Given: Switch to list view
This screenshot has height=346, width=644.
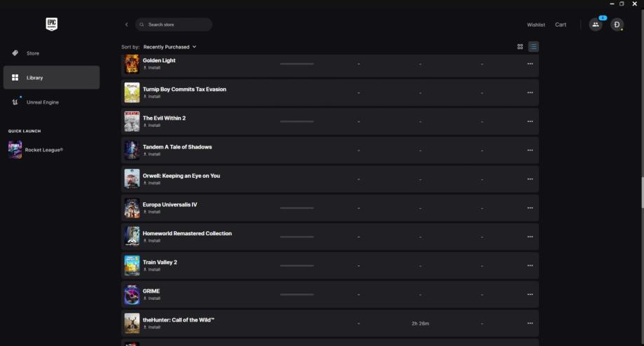Looking at the screenshot, I should coord(533,47).
